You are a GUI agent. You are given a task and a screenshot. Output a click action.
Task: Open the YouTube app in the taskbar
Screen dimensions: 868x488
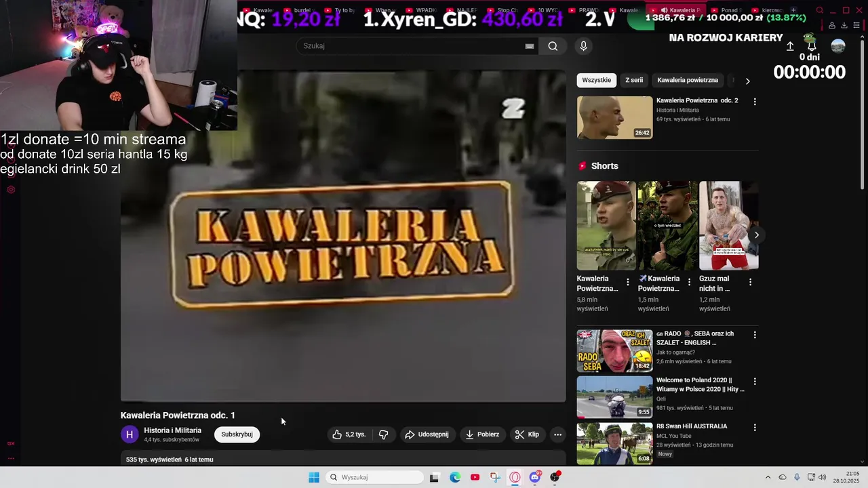(x=475, y=477)
